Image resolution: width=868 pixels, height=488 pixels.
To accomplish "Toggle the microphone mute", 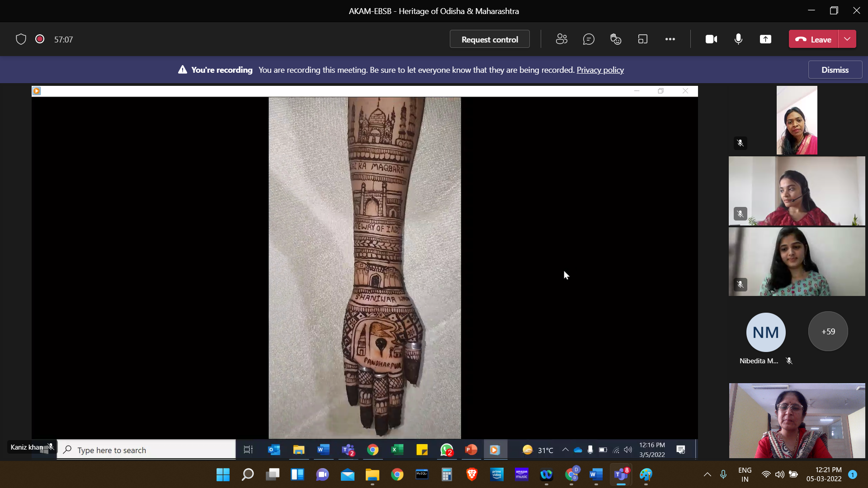I will pyautogui.click(x=738, y=39).
